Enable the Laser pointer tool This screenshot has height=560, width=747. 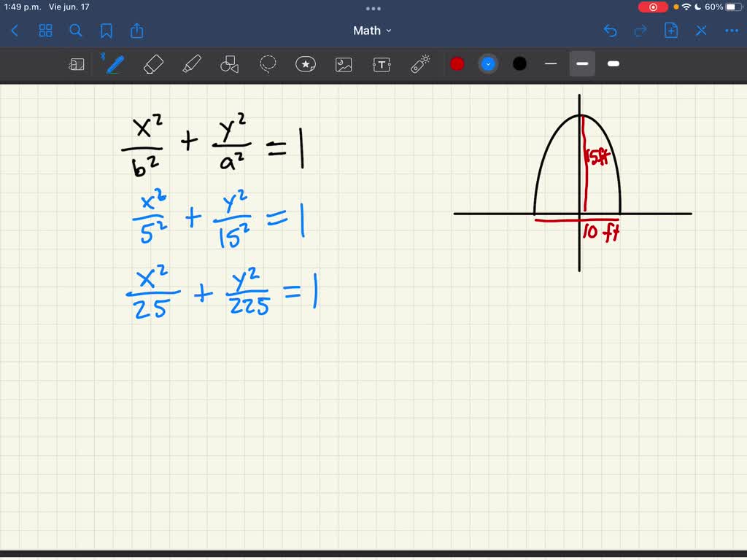(x=421, y=63)
